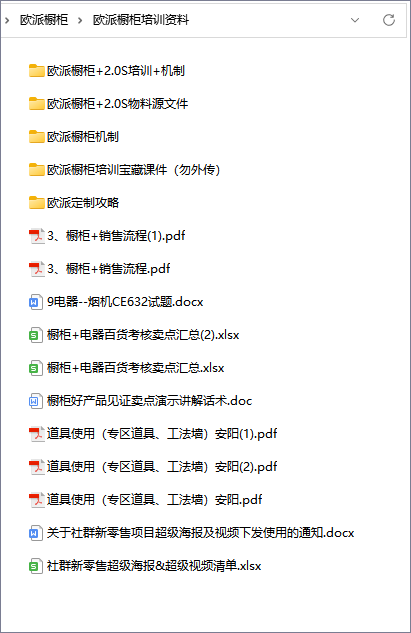Select PDF 道具使用（专区道具、工法墙）安阳(2).pdf

coord(153,467)
